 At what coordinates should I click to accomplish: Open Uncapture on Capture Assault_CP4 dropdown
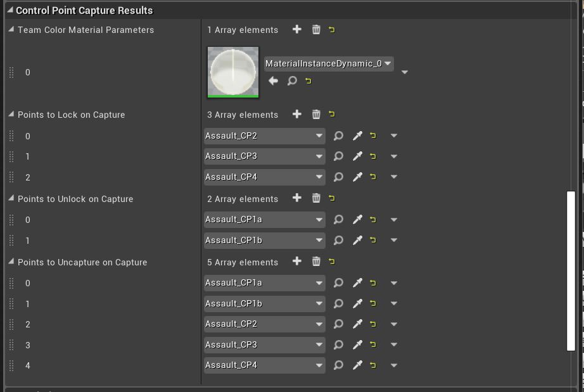[264, 365]
